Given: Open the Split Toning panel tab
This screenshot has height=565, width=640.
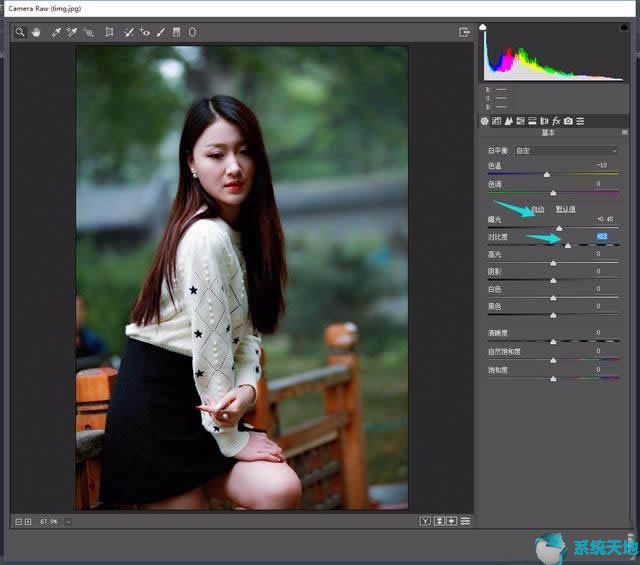Looking at the screenshot, I should click(x=532, y=121).
